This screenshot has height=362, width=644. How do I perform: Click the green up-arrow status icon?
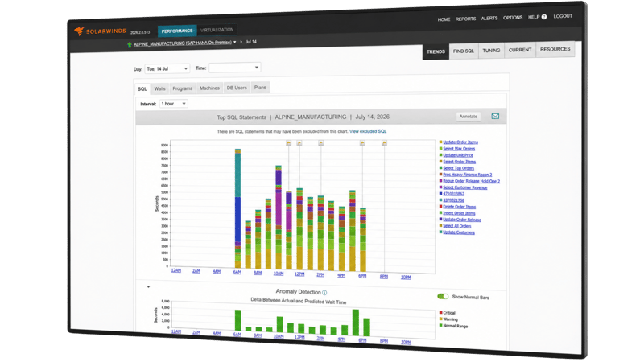click(130, 44)
